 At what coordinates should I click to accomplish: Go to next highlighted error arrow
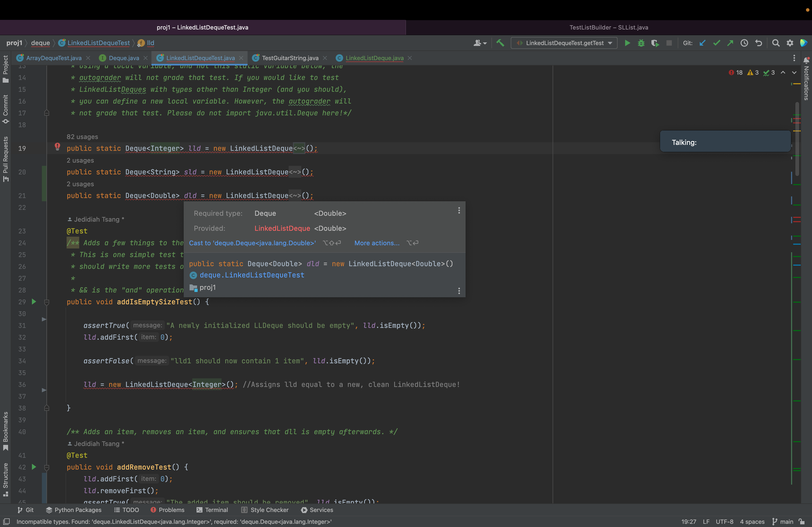click(x=794, y=73)
